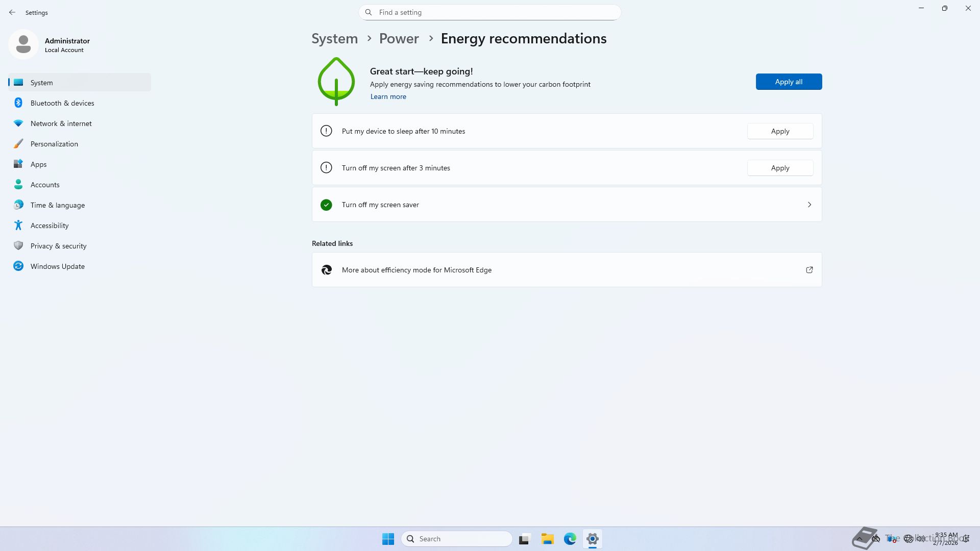The height and width of the screenshot is (551, 980).
Task: Open Windows Update page
Action: [x=57, y=266]
